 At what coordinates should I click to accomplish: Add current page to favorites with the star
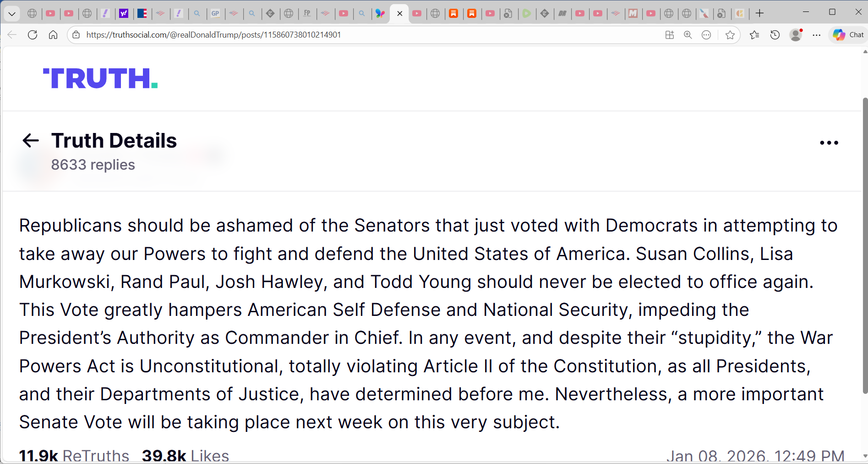pyautogui.click(x=729, y=35)
